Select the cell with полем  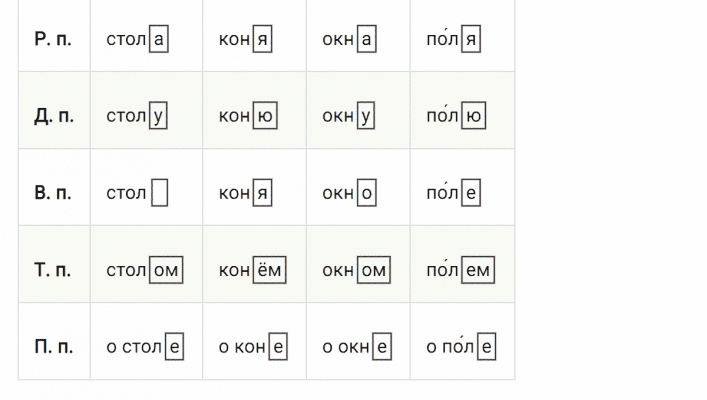460,270
